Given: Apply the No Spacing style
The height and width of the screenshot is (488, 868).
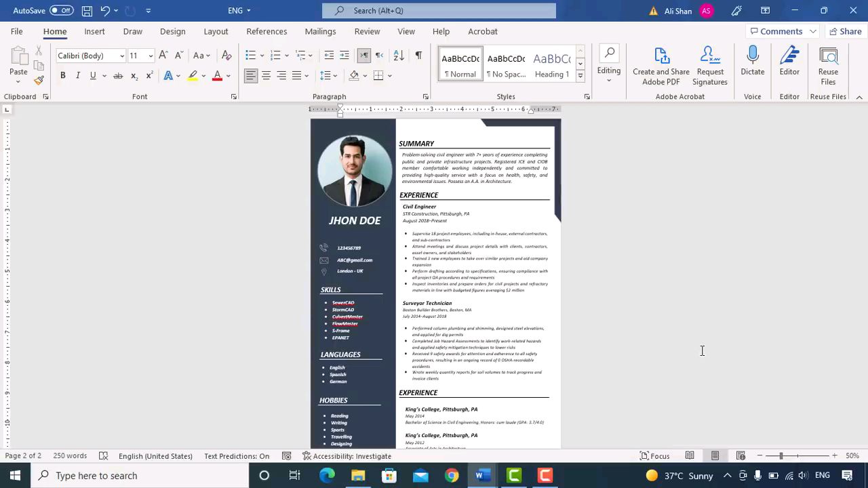Looking at the screenshot, I should click(x=506, y=64).
